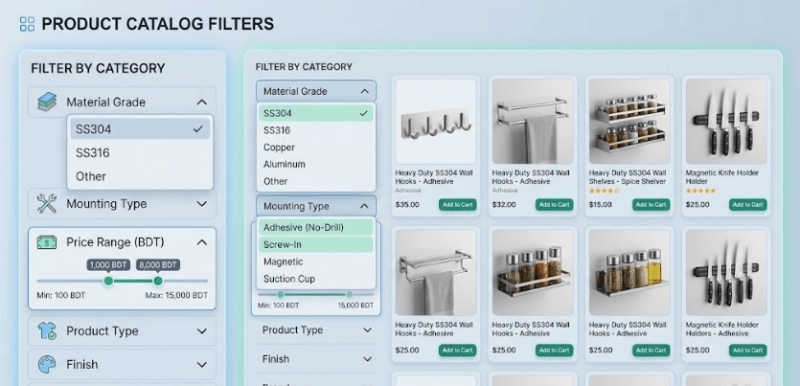The width and height of the screenshot is (800, 386).
Task: Add the $35.00 wall hooks to cart
Action: click(x=457, y=204)
